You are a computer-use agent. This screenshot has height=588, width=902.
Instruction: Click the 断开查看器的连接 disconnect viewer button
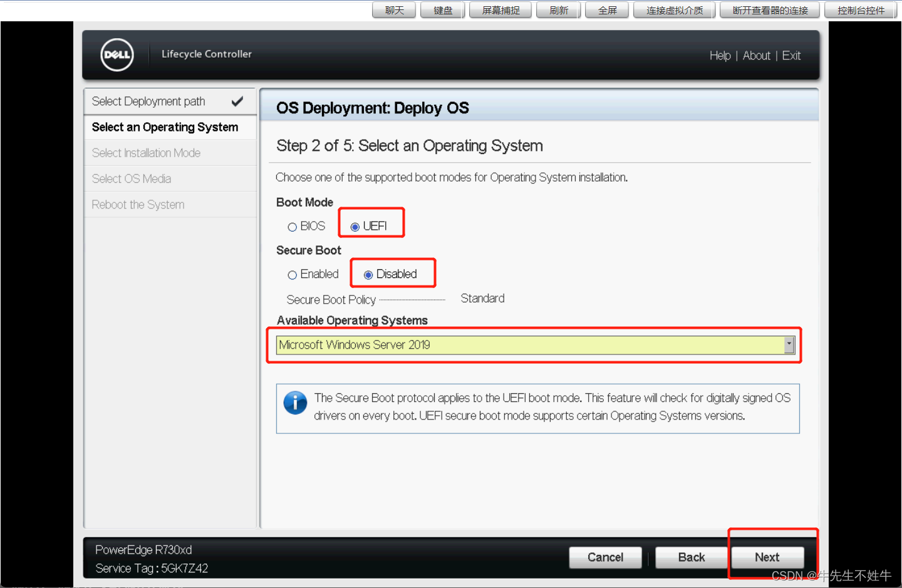770,10
